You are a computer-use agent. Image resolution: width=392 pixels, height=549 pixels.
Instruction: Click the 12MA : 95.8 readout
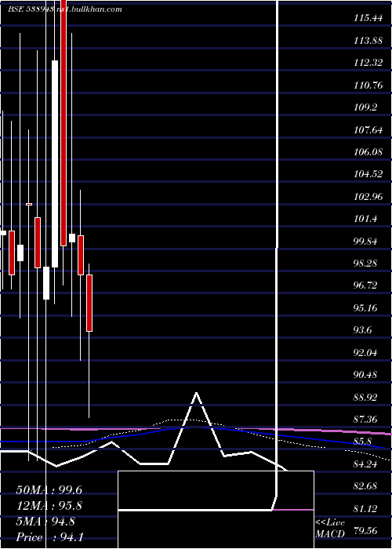pyautogui.click(x=49, y=506)
